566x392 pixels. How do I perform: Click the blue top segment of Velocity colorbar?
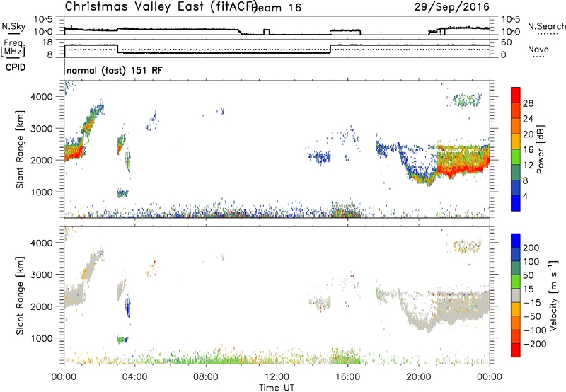tap(516, 241)
